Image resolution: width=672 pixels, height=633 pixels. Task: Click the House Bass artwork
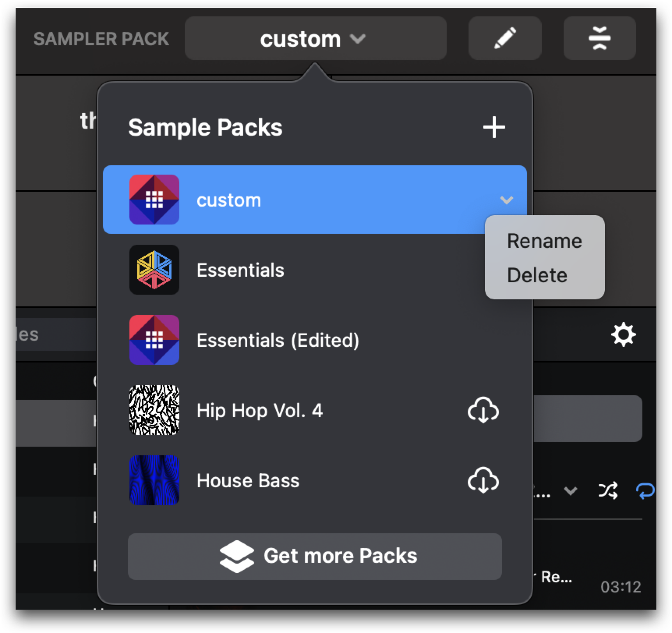click(154, 480)
